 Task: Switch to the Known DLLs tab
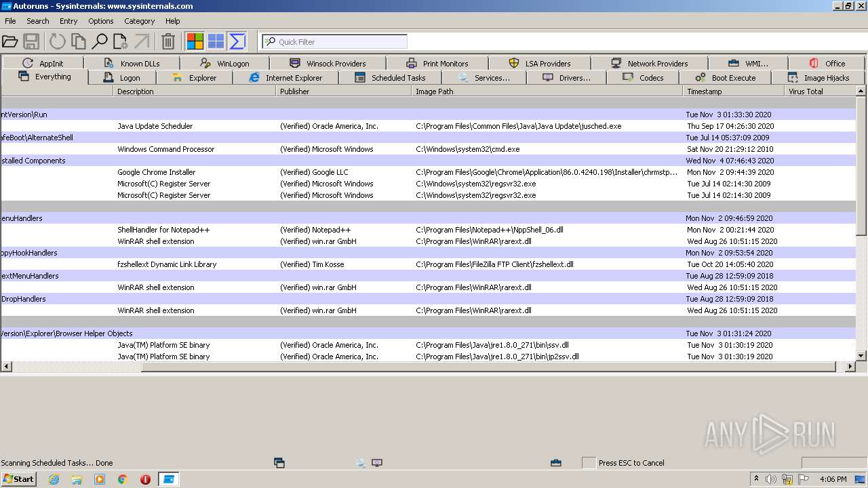click(132, 63)
